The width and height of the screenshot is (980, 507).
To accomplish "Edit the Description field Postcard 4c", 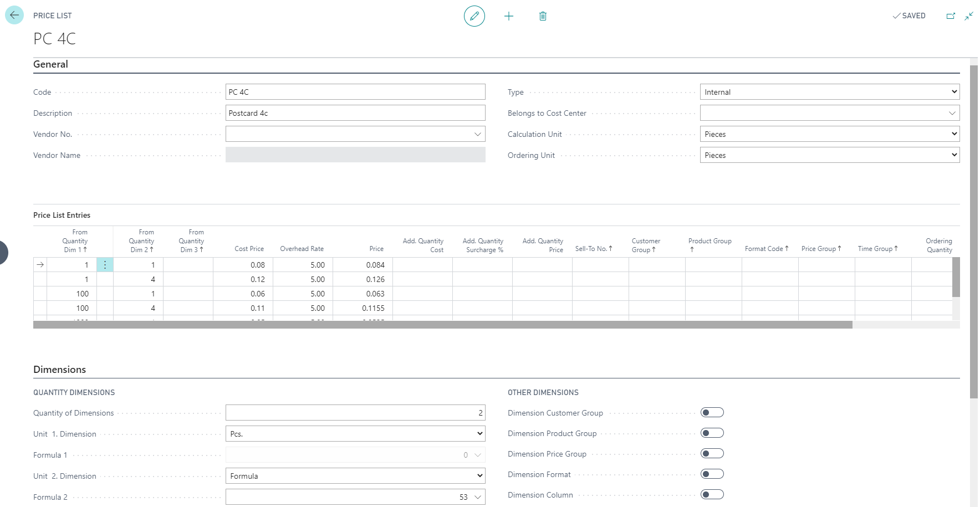I will coord(355,113).
